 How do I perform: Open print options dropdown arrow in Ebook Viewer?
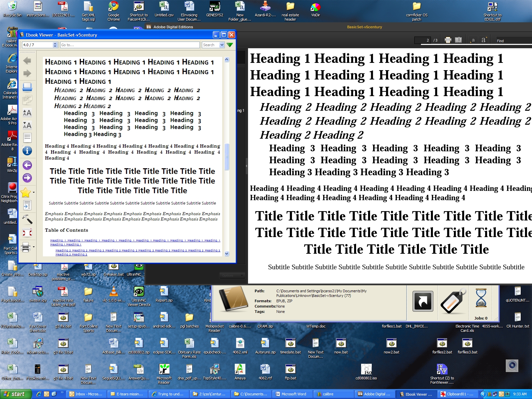click(x=34, y=247)
